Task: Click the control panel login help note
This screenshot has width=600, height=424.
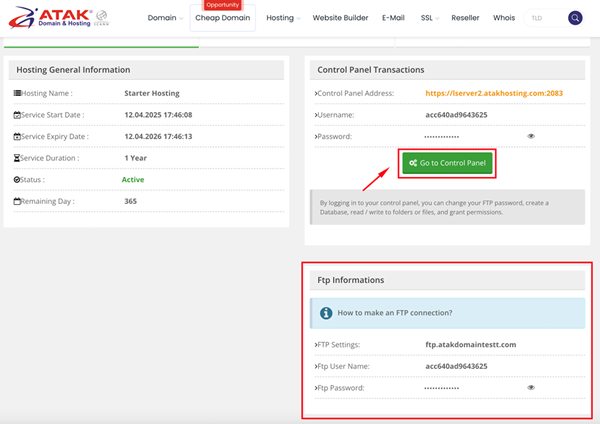Action: 447,207
